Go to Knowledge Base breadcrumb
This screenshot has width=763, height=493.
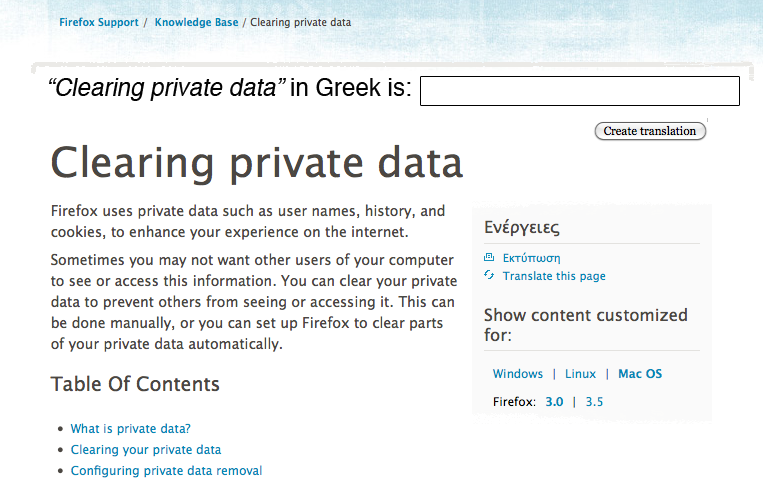pyautogui.click(x=197, y=22)
